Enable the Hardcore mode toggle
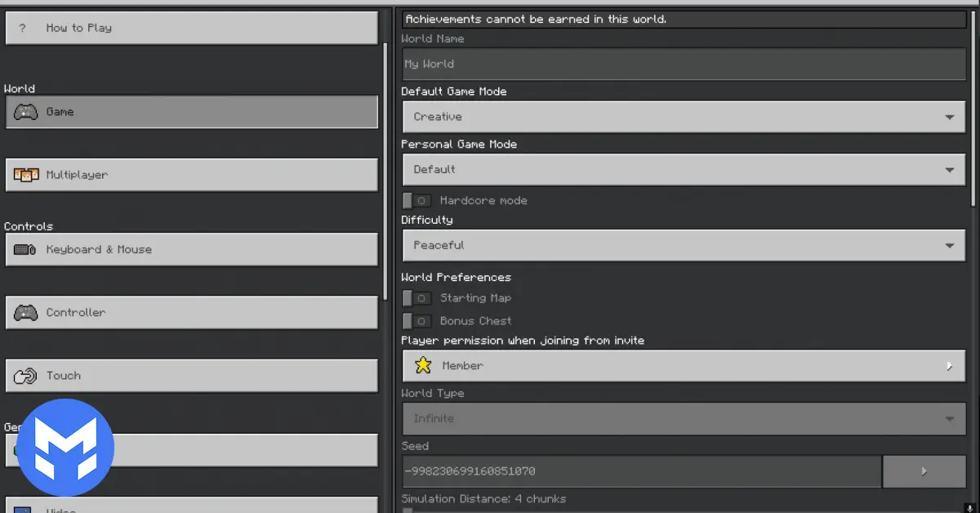980x513 pixels. pos(416,201)
